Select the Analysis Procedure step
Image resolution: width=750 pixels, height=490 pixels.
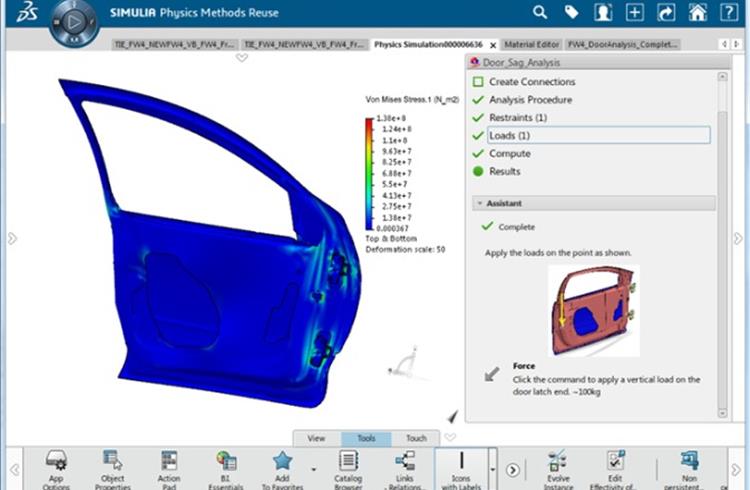coord(530,100)
